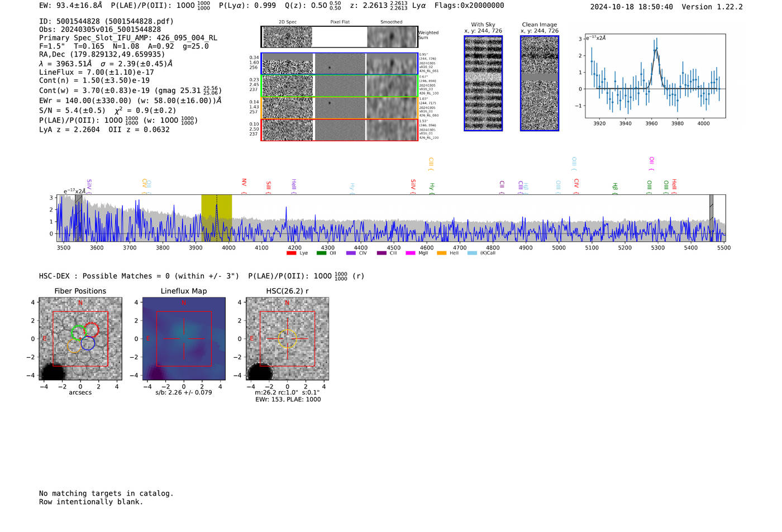
Task: Click the 's/b: 2.26 +/- 0.079' caption
Action: (x=184, y=392)
